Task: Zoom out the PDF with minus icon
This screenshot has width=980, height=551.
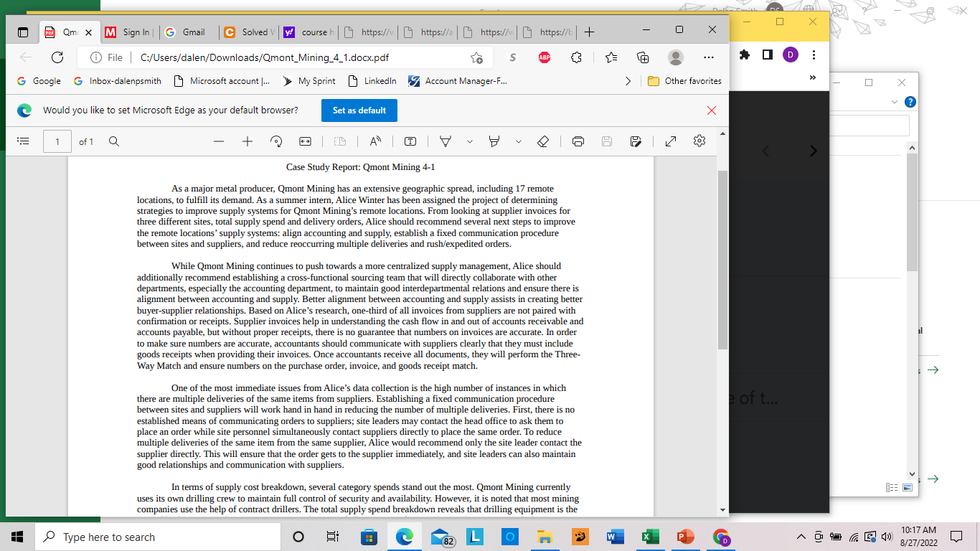Action: pyautogui.click(x=219, y=141)
